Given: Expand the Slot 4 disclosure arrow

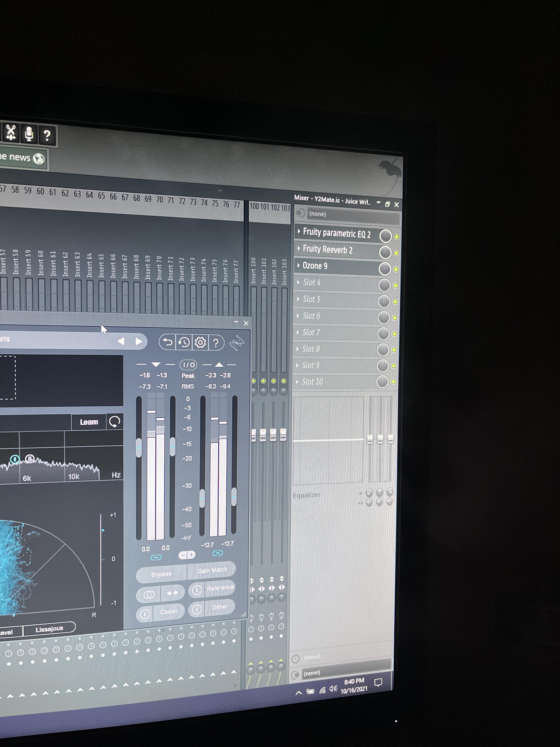Looking at the screenshot, I should [298, 283].
